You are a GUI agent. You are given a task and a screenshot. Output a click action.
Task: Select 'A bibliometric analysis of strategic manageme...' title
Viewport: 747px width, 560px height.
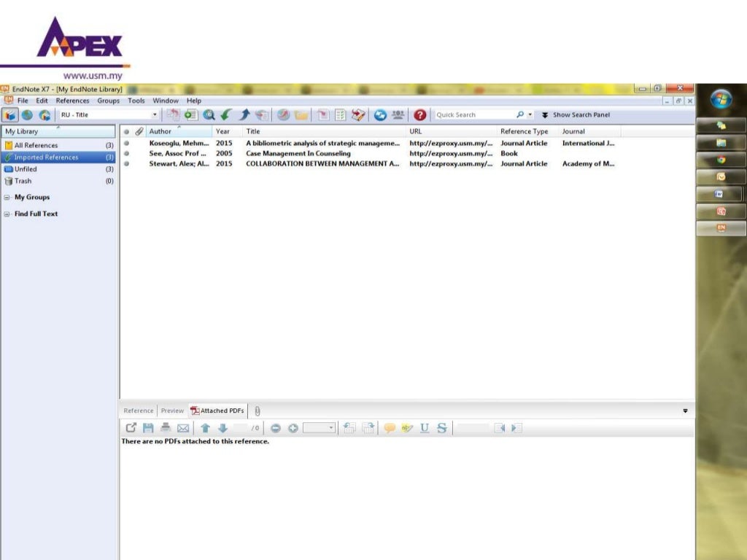[322, 143]
